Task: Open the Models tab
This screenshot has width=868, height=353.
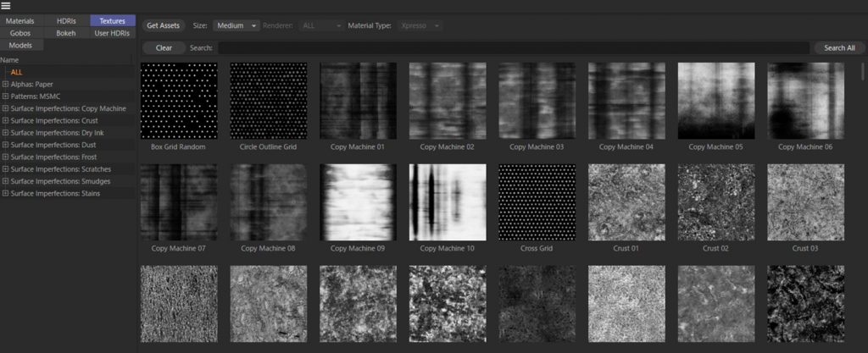Action: [x=21, y=45]
